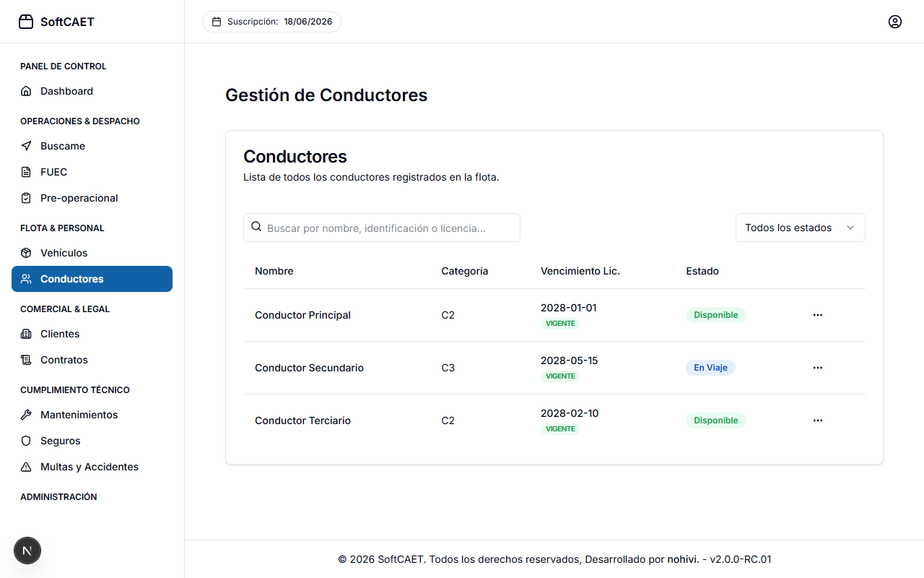
Task: Click the Gestión de Conductores heading
Action: 326,95
